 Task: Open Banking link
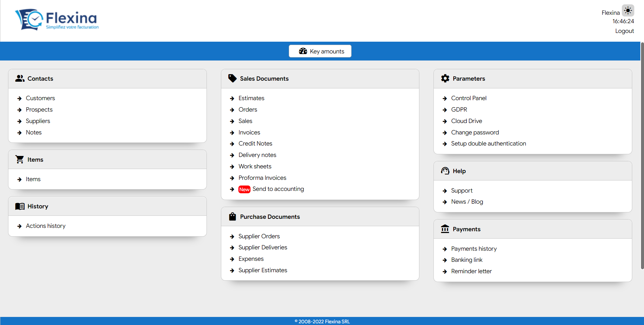point(467,260)
